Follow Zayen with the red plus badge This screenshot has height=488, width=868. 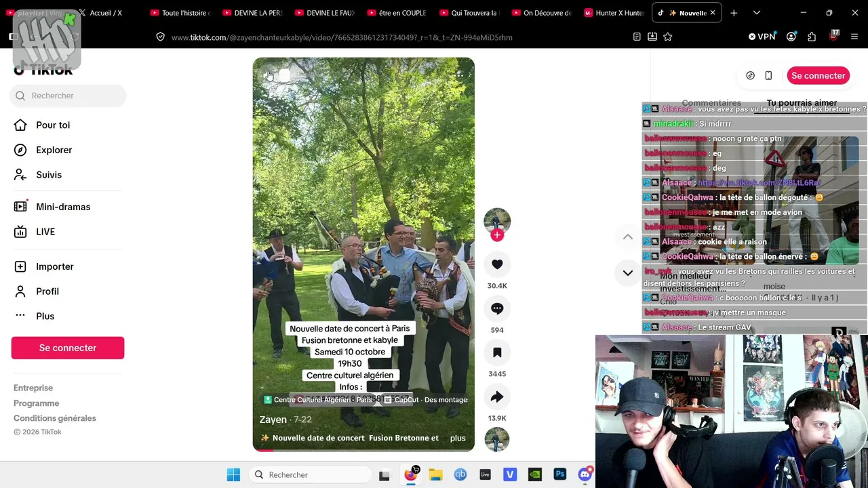tap(497, 235)
